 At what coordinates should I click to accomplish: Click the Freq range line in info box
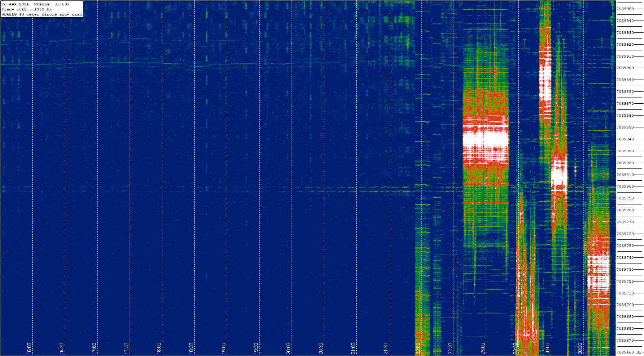(x=27, y=9)
